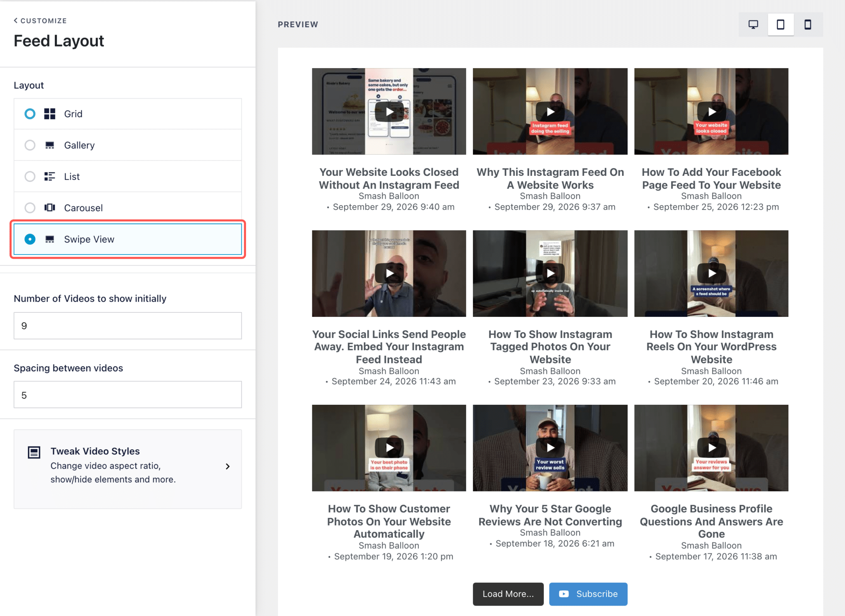The height and width of the screenshot is (616, 845).
Task: Click 'September 24, 2026 11:43 am' date text
Action: (394, 381)
